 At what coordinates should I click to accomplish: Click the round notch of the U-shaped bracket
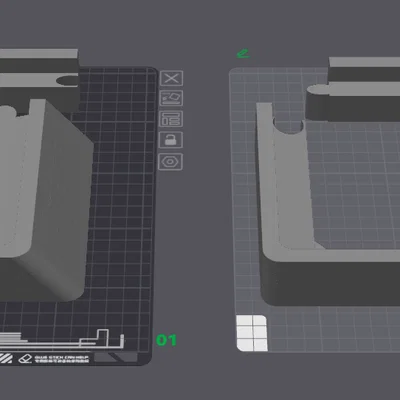(x=288, y=126)
